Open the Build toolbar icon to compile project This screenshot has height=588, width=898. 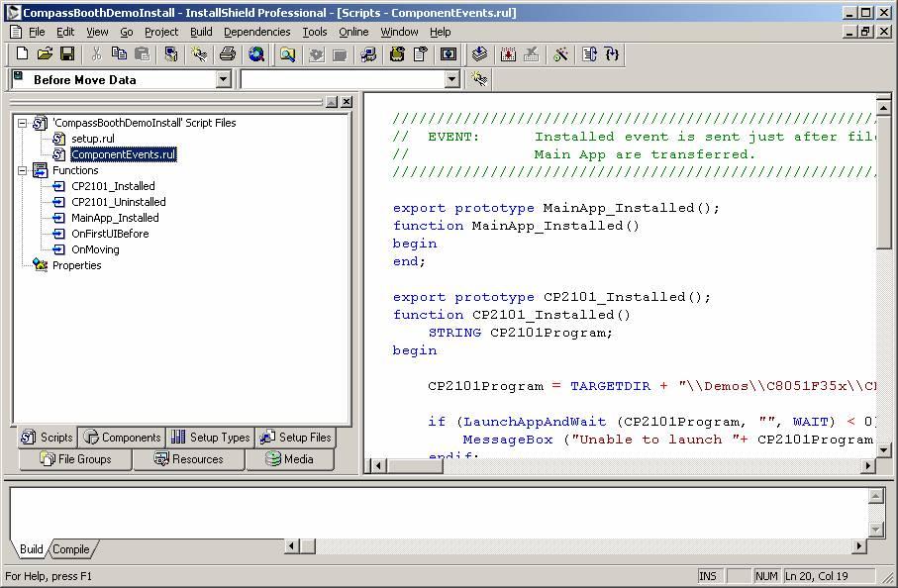pyautogui.click(x=478, y=54)
